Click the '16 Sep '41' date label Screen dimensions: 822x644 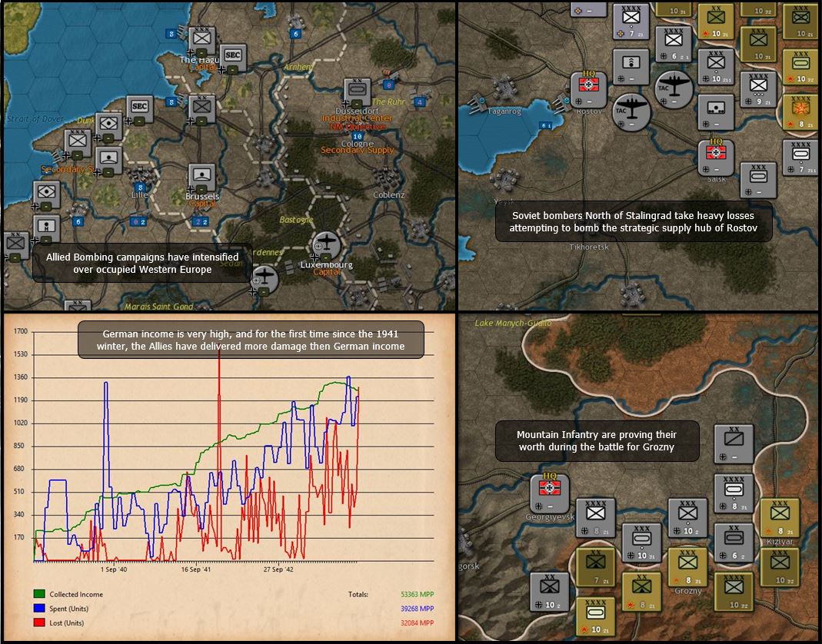[195, 569]
